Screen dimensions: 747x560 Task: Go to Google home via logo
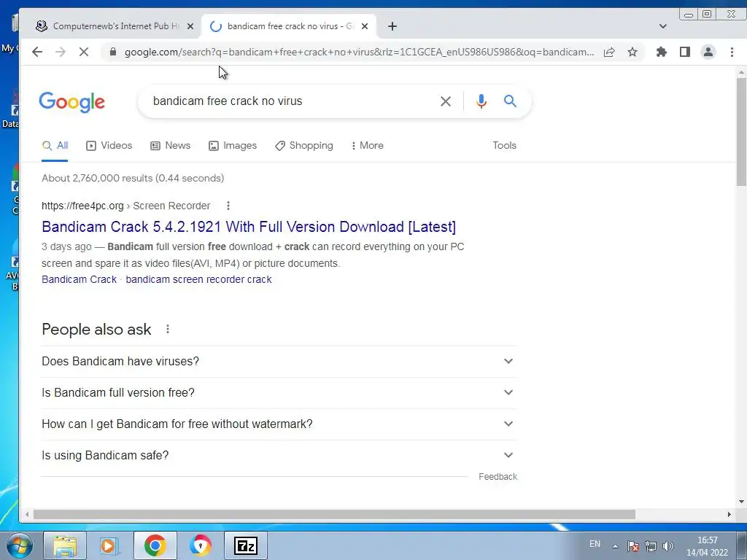[x=72, y=102]
